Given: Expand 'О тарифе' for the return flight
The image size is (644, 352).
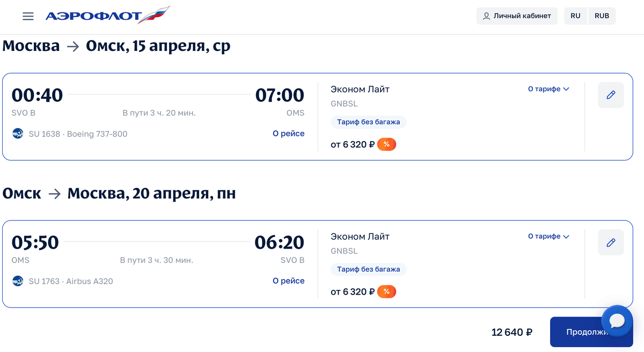Looking at the screenshot, I should coord(548,236).
